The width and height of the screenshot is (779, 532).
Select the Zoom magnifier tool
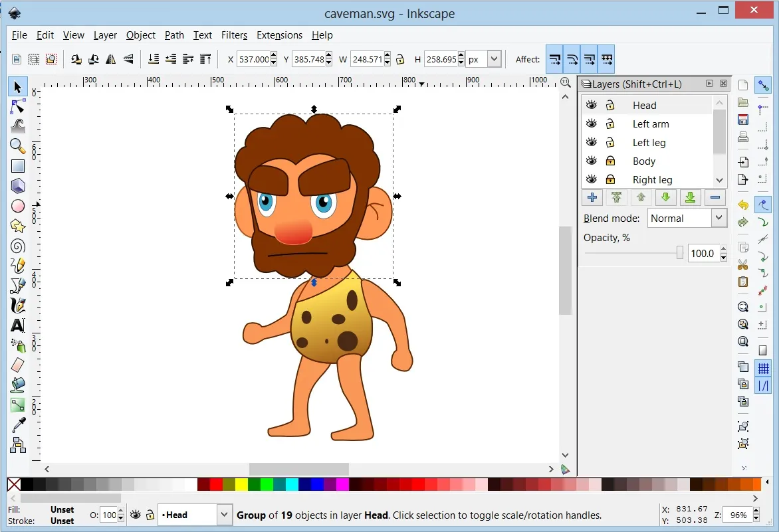tap(18, 146)
